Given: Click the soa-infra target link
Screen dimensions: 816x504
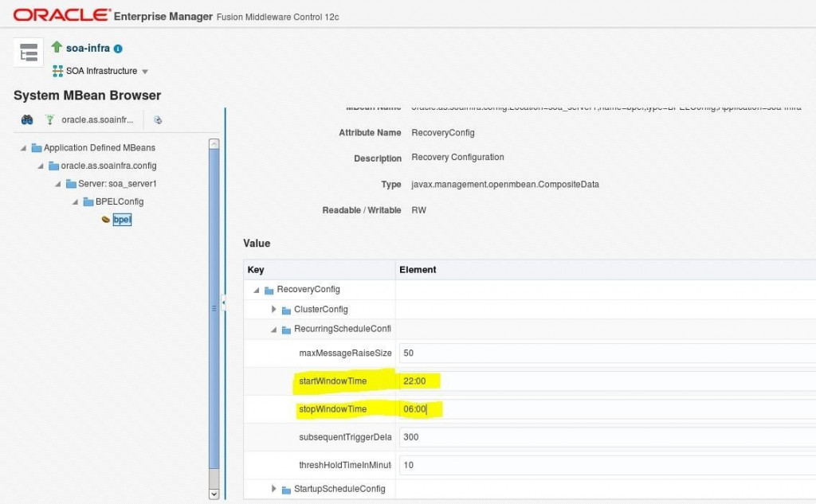Looking at the screenshot, I should [x=88, y=48].
